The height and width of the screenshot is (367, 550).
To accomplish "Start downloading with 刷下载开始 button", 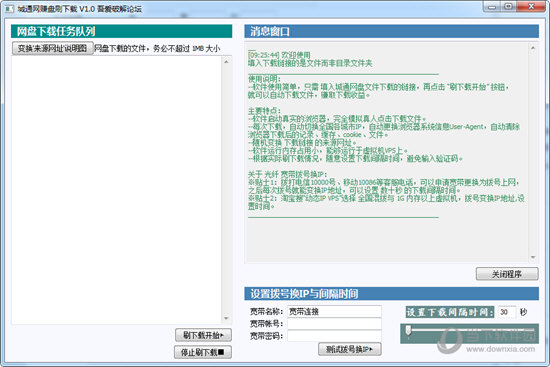I will pyautogui.click(x=203, y=335).
